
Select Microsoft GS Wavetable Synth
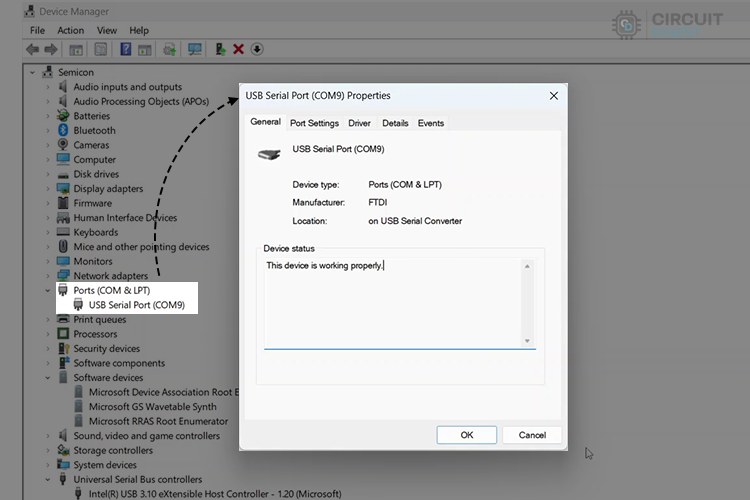[x=153, y=407]
